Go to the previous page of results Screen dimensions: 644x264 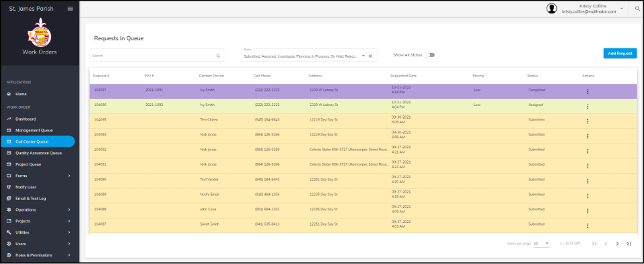[x=606, y=243]
